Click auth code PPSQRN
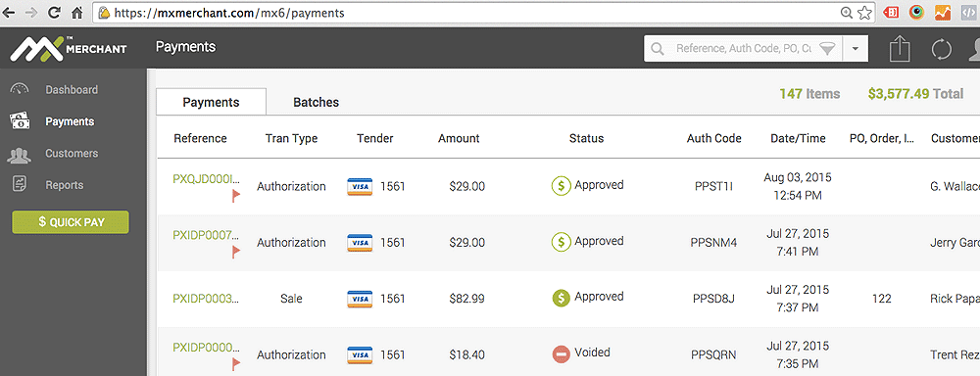Screen dimensions: 980x376 713,354
